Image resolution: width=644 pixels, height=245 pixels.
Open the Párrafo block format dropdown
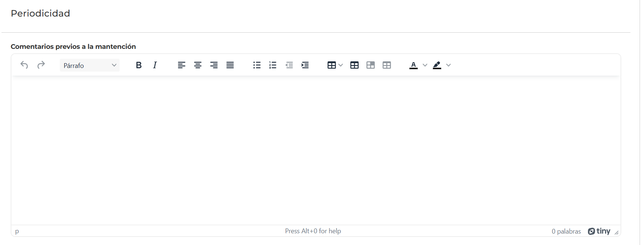[90, 65]
